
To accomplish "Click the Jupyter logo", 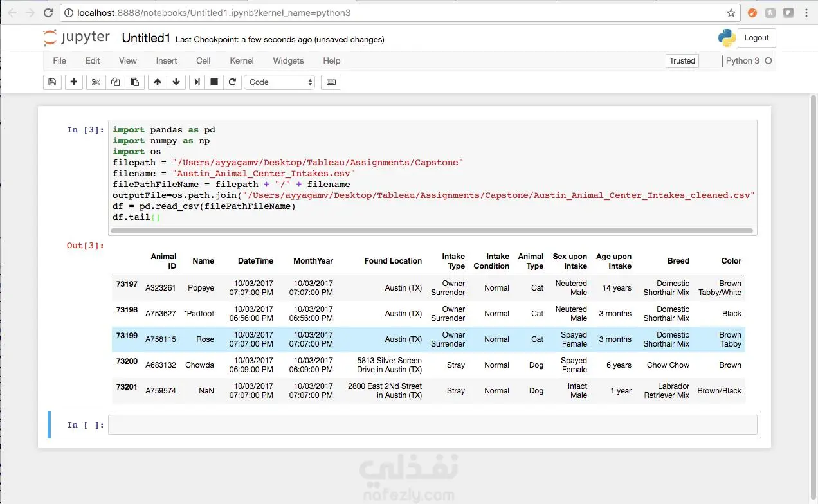I will coord(77,38).
